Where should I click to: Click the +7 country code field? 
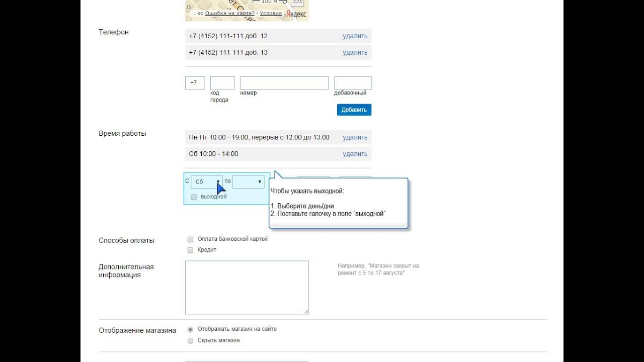(195, 83)
